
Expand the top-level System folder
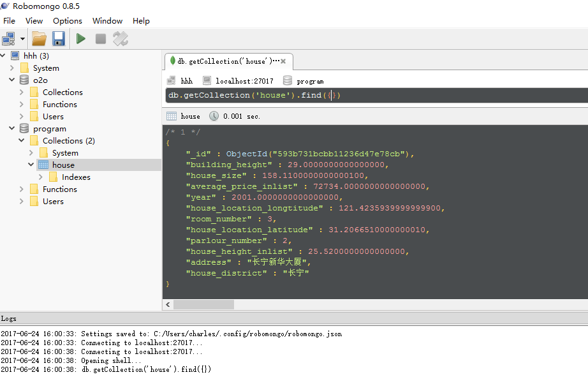click(x=11, y=68)
